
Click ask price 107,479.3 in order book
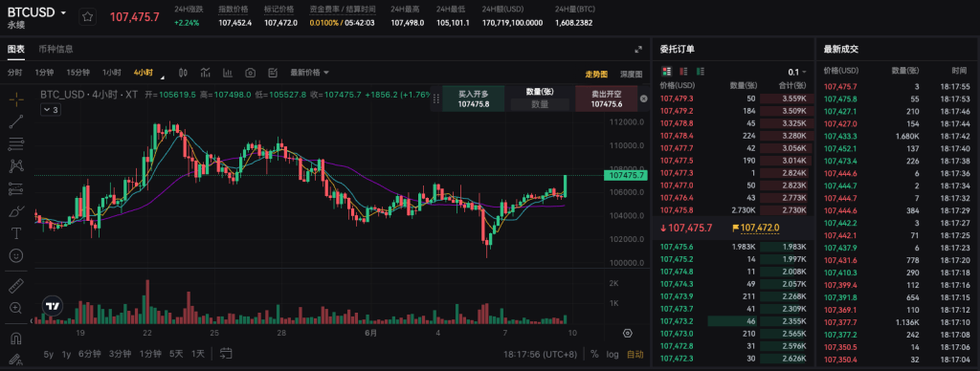click(677, 98)
